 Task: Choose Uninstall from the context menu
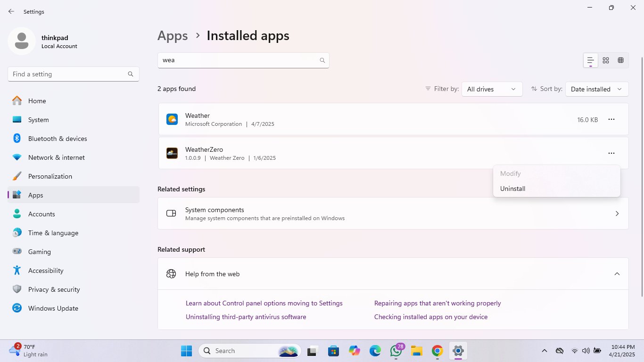[557, 189]
